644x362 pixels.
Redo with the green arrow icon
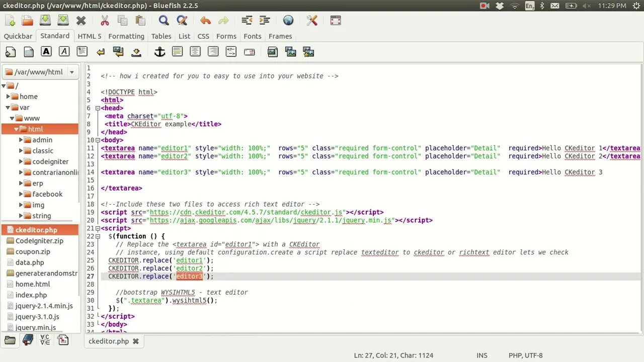tap(223, 21)
